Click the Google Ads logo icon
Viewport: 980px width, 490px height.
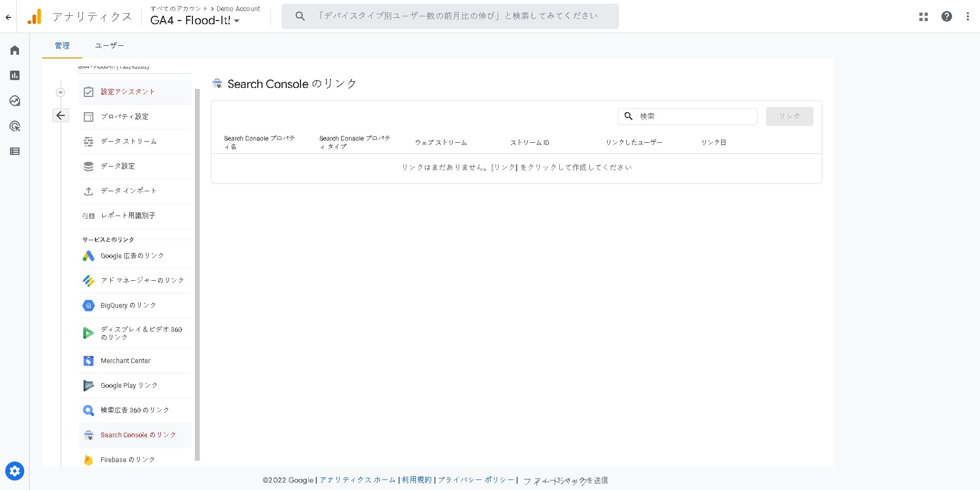point(89,256)
